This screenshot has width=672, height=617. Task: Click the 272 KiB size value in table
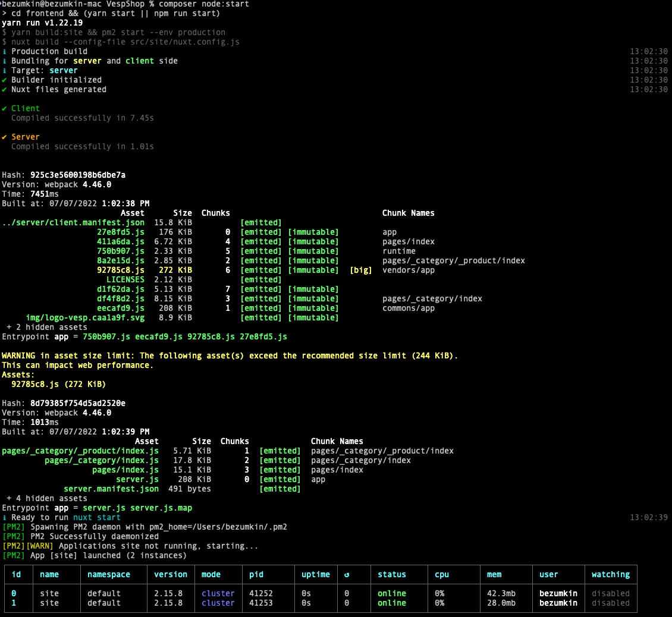[x=175, y=270]
